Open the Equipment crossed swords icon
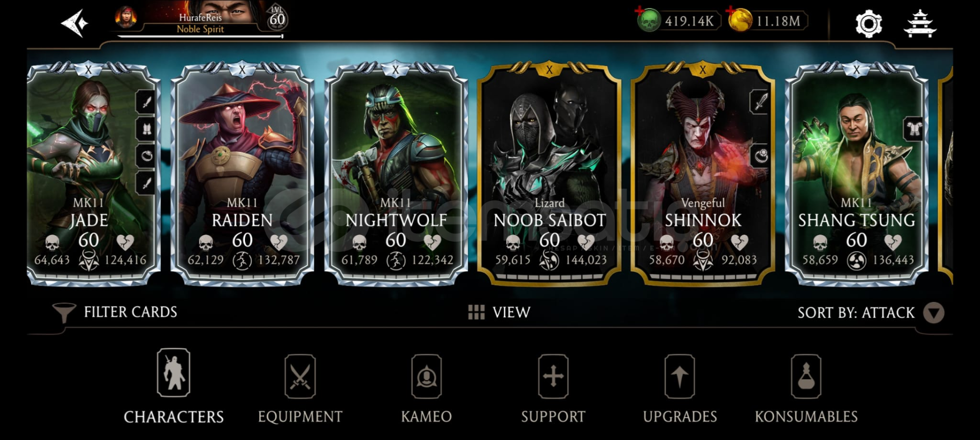The image size is (980, 440). pyautogui.click(x=300, y=377)
